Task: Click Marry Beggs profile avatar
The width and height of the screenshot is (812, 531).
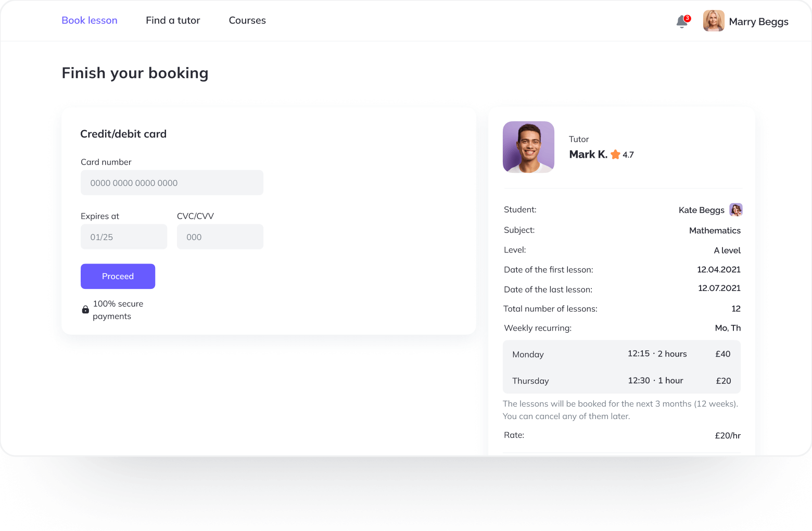Action: pyautogui.click(x=714, y=21)
